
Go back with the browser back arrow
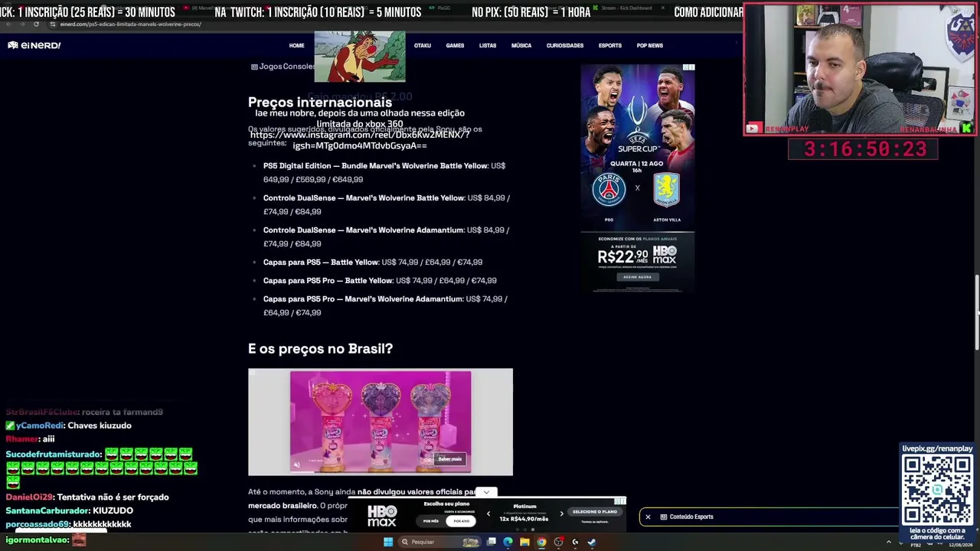point(10,24)
